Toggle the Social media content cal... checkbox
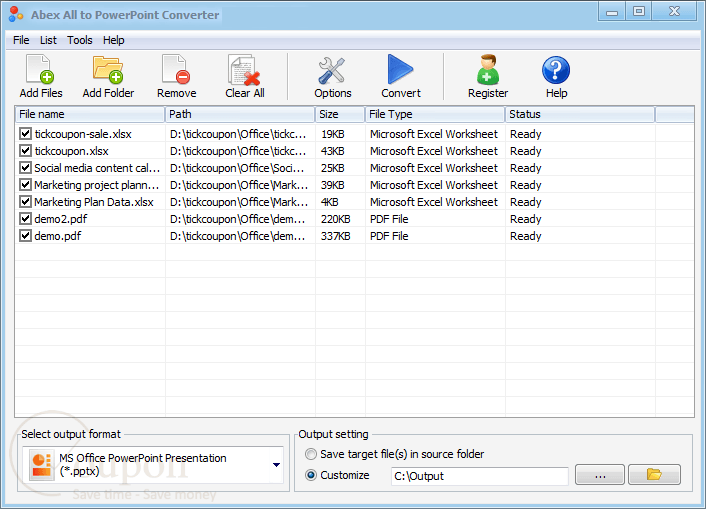The width and height of the screenshot is (706, 509). pos(25,168)
